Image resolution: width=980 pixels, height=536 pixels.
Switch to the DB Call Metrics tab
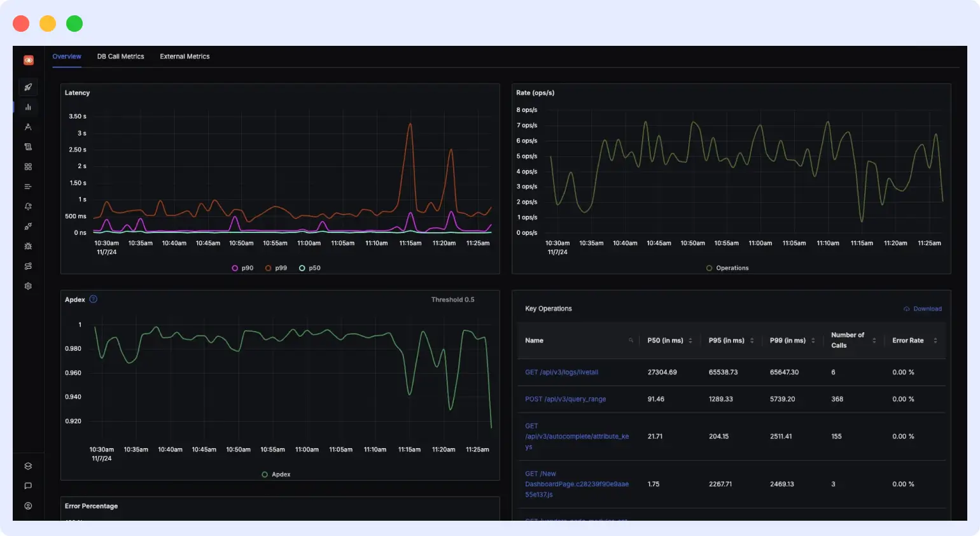[121, 57]
